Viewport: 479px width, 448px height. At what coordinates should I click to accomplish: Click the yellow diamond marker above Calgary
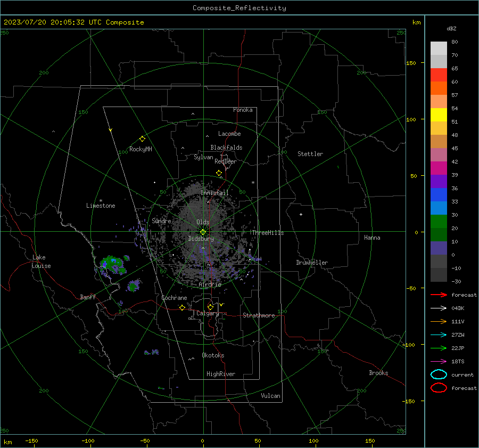point(210,307)
